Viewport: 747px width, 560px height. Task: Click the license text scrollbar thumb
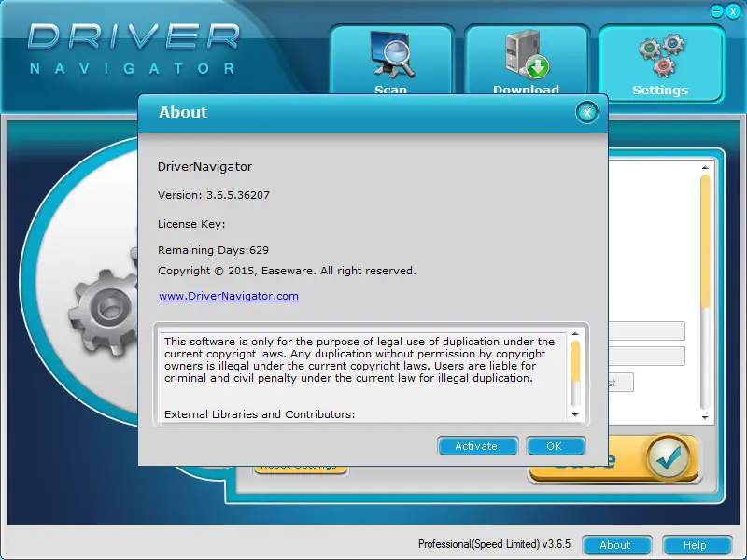pyautogui.click(x=575, y=361)
